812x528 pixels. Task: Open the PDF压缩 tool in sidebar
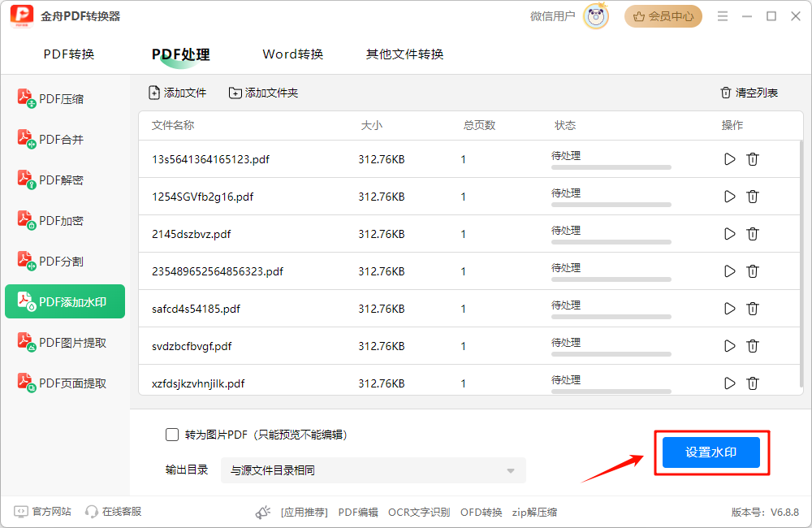click(x=65, y=98)
